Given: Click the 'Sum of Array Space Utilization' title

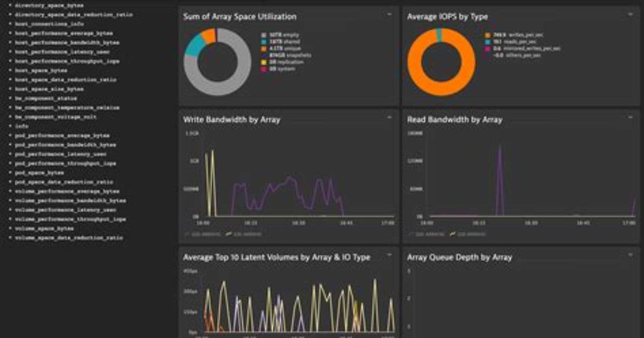Looking at the screenshot, I should pyautogui.click(x=240, y=17).
